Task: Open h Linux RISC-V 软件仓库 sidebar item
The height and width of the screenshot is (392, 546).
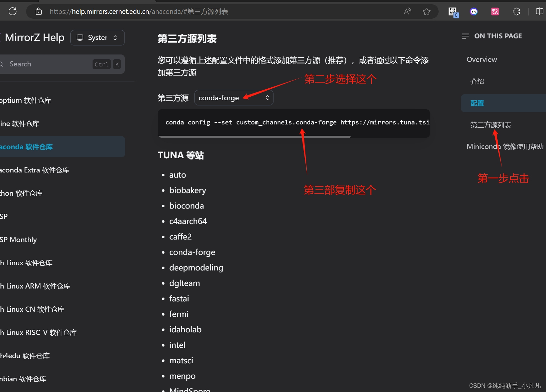Action: coord(38,332)
